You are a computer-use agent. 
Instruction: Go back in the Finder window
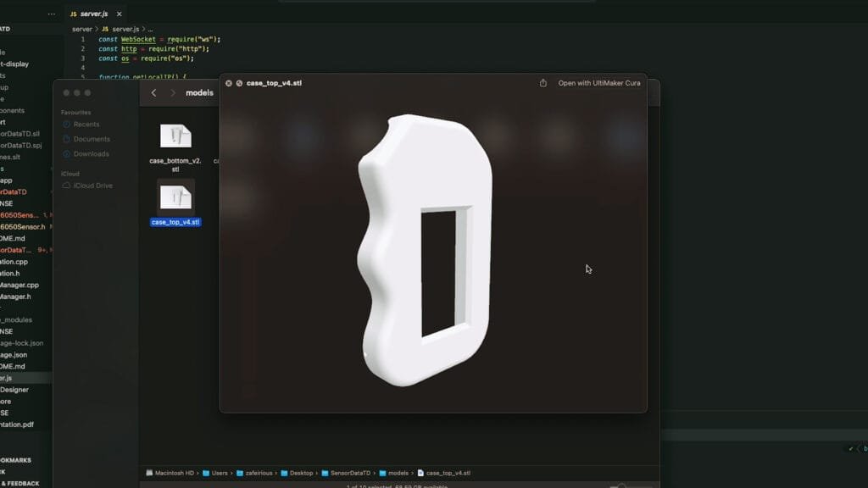click(x=154, y=93)
